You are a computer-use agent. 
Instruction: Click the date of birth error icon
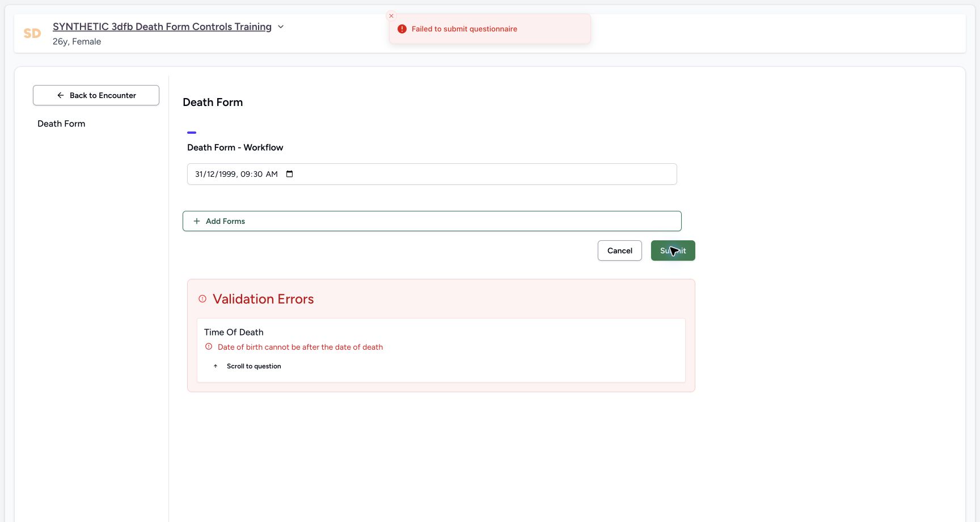[x=209, y=347]
